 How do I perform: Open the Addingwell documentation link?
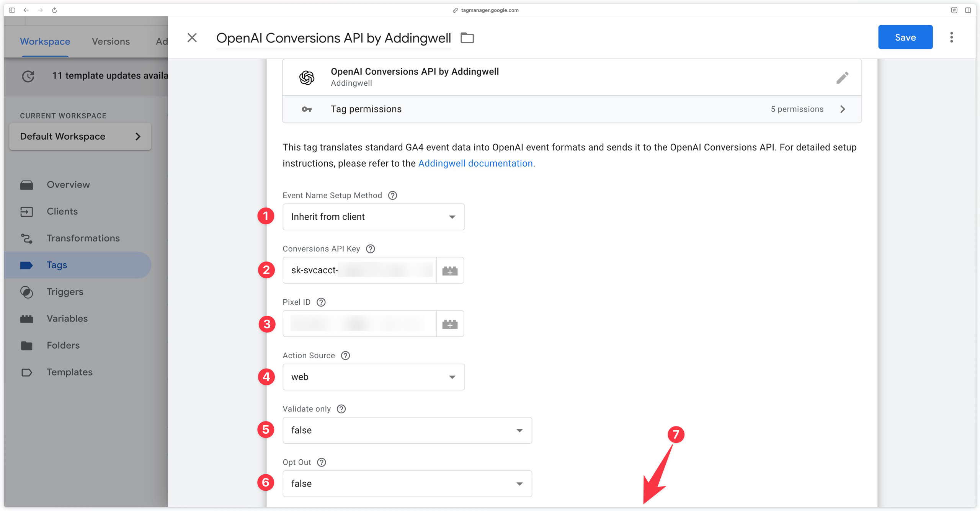[475, 163]
